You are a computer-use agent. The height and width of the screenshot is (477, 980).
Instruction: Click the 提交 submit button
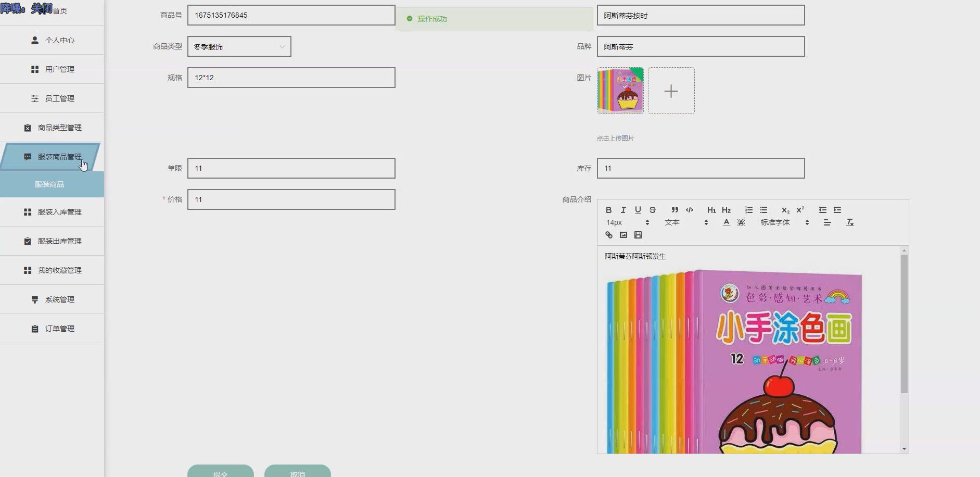tap(221, 471)
